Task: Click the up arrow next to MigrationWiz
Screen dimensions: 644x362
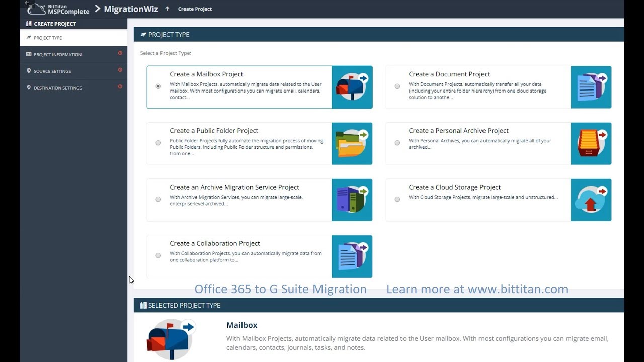Action: (167, 9)
